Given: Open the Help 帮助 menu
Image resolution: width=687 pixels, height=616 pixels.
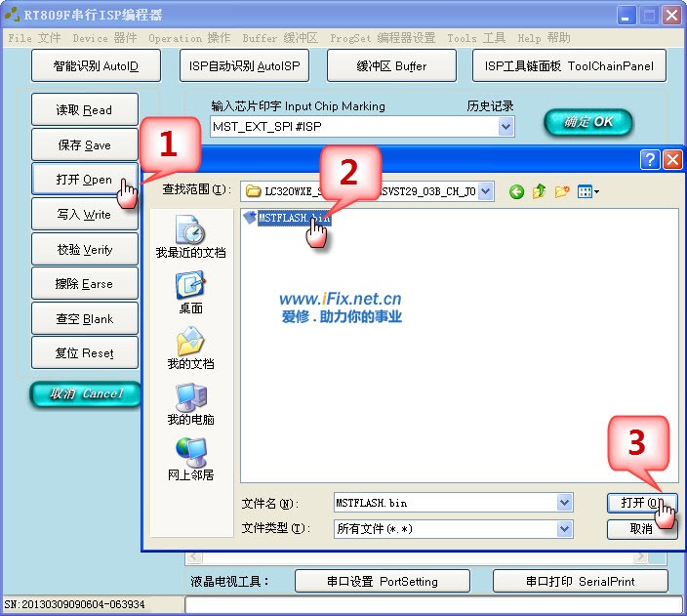Looking at the screenshot, I should 544,38.
